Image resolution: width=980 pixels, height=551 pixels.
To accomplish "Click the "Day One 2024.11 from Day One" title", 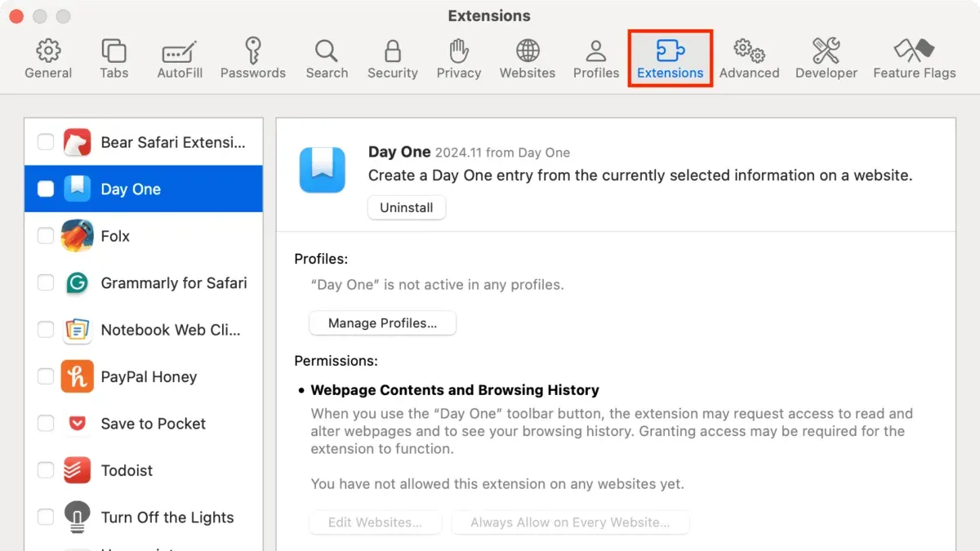I will click(x=469, y=152).
